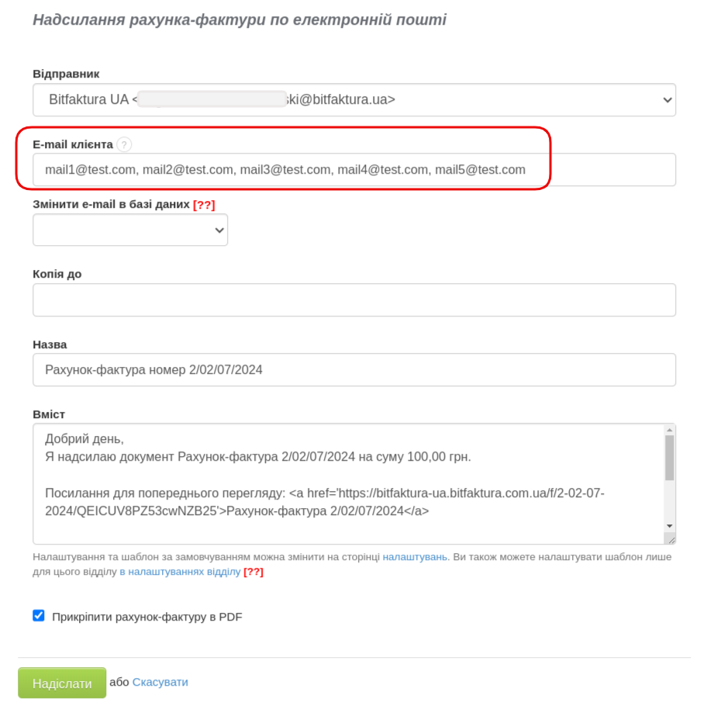The height and width of the screenshot is (723, 728).
Task: Click the scrollbar thumb of the Вміст textarea
Action: click(670, 458)
